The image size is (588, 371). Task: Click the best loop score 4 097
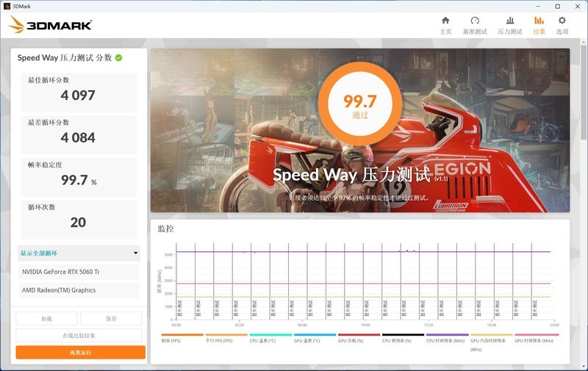(78, 96)
